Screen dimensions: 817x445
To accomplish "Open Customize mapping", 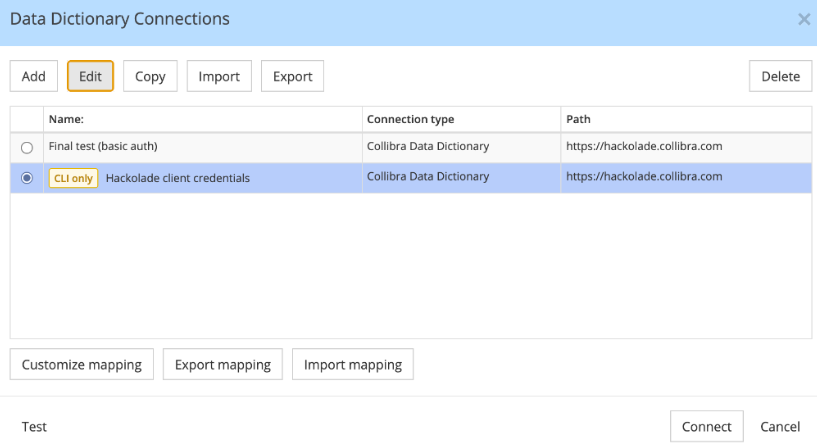I will click(x=82, y=364).
